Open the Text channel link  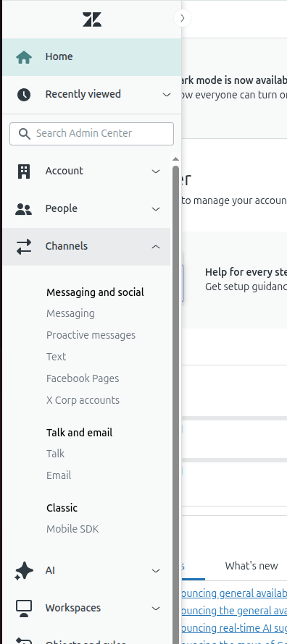click(56, 357)
